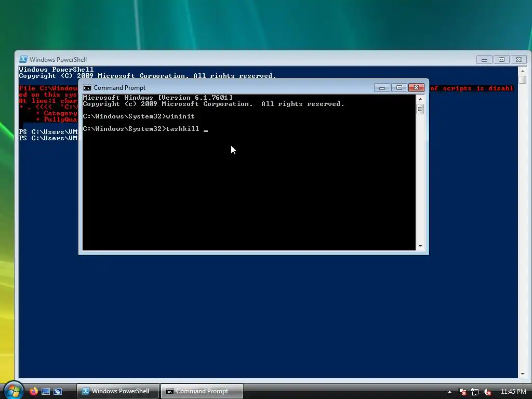Click the Show Desktop quick launch icon
The image size is (532, 399).
46,391
